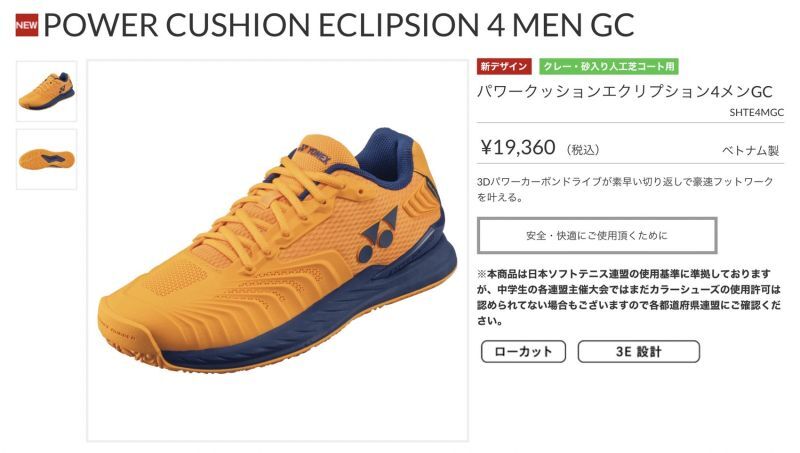Click the POWER CUSHION ECLIPSION 4 MEN GC title
Viewport: 800px width, 453px height.
coord(339,25)
